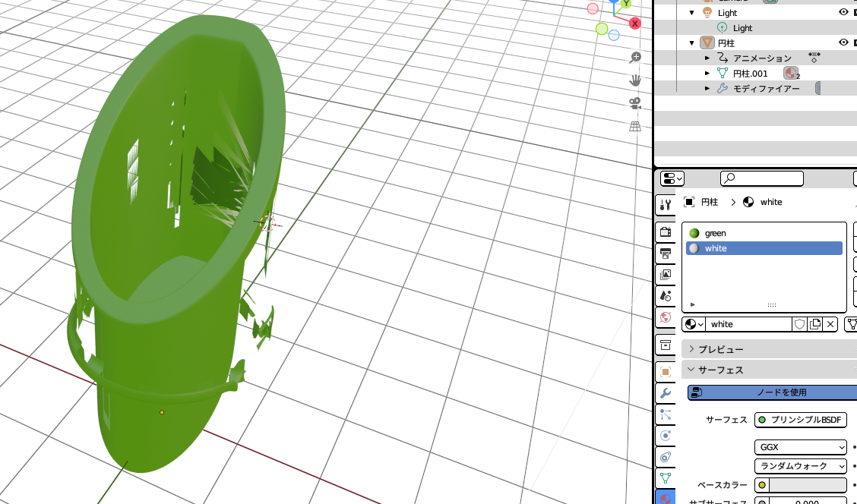Screen dimensions: 857x504
Task: Open the Material properties tab
Action: [665, 498]
